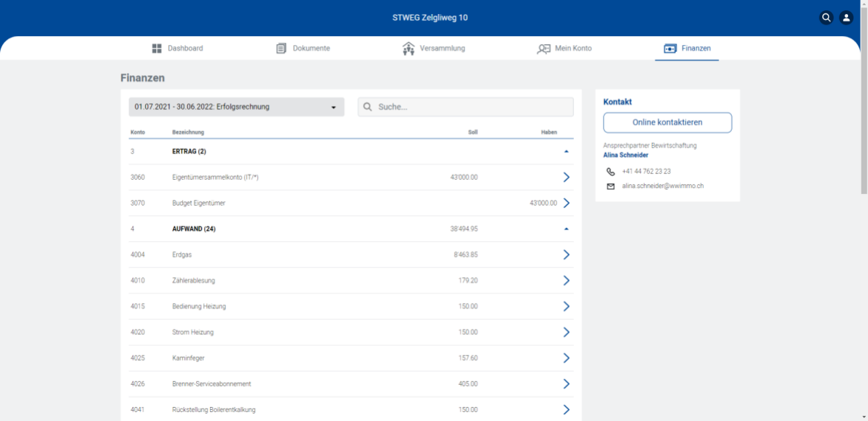Collapse the ERTRAG (2) group

[x=567, y=151]
